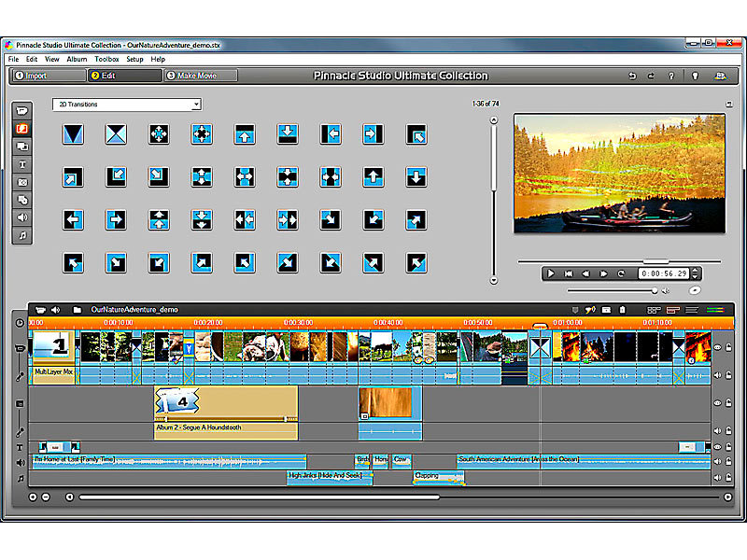Screen dimensions: 747x560
Task: Zoom in timeline with plus icon
Action: tap(33, 497)
